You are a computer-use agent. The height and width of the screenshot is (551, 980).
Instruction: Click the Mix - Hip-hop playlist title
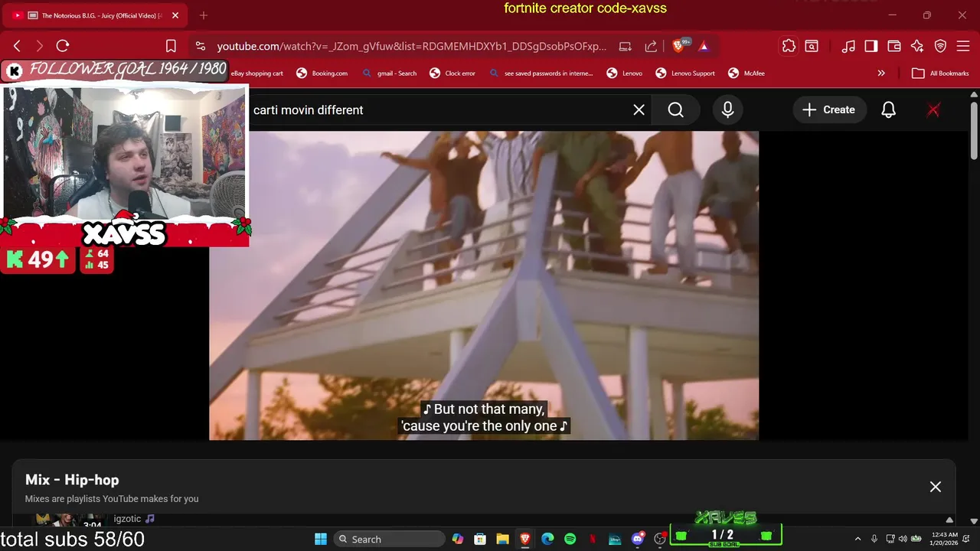pyautogui.click(x=72, y=480)
